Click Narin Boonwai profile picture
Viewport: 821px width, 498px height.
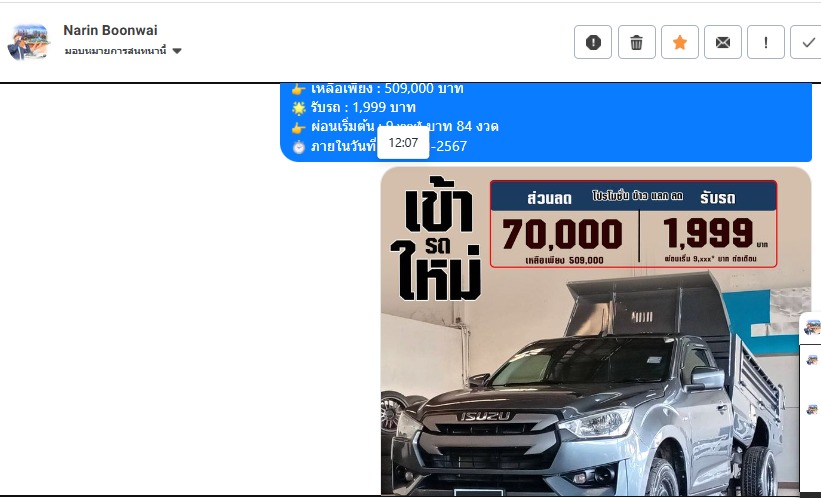point(28,42)
